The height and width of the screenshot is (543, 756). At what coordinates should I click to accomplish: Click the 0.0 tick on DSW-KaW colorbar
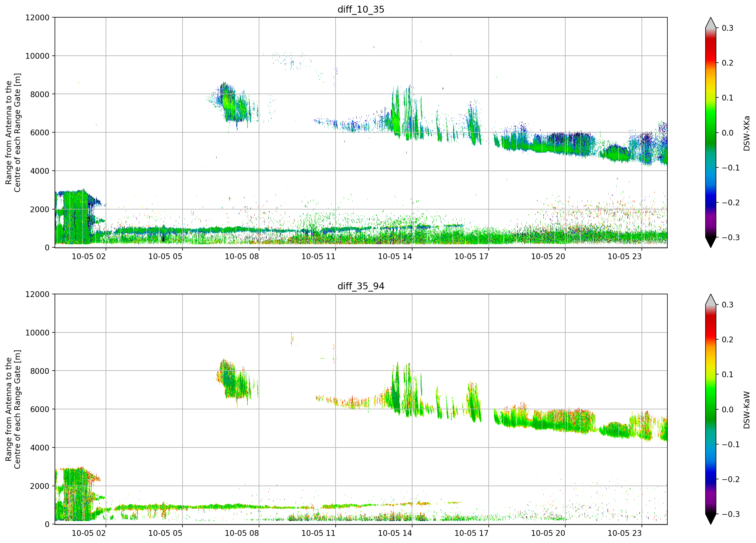(728, 410)
